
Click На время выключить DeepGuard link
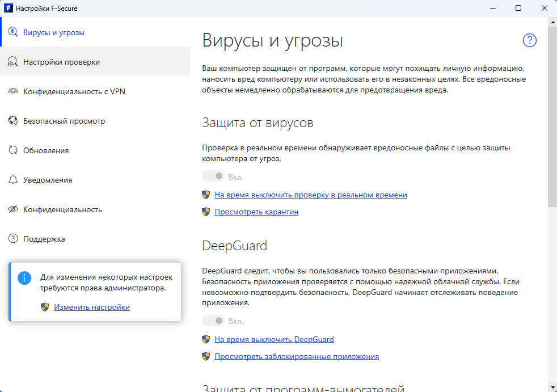[x=274, y=339]
